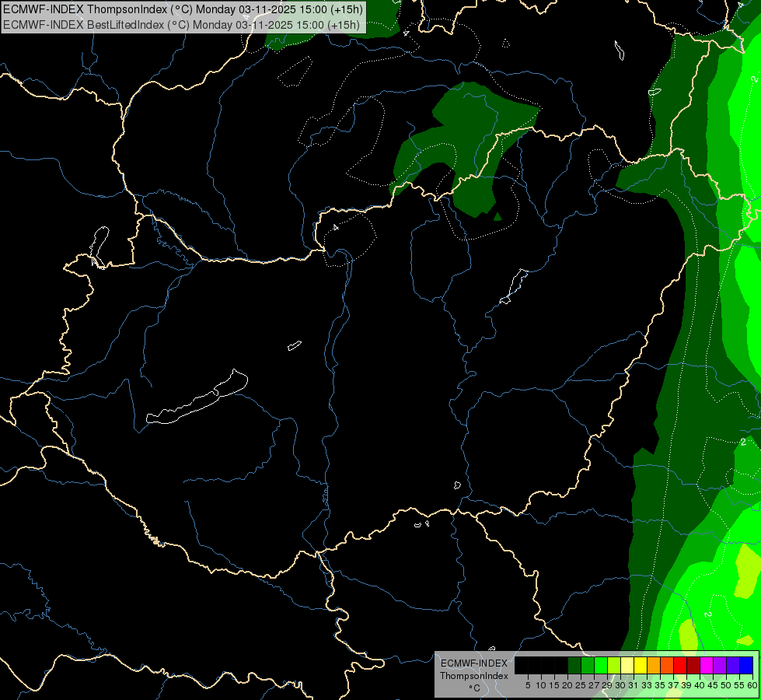Click the legend tick value 50
Screen dimensions: 761x700
tap(726, 685)
